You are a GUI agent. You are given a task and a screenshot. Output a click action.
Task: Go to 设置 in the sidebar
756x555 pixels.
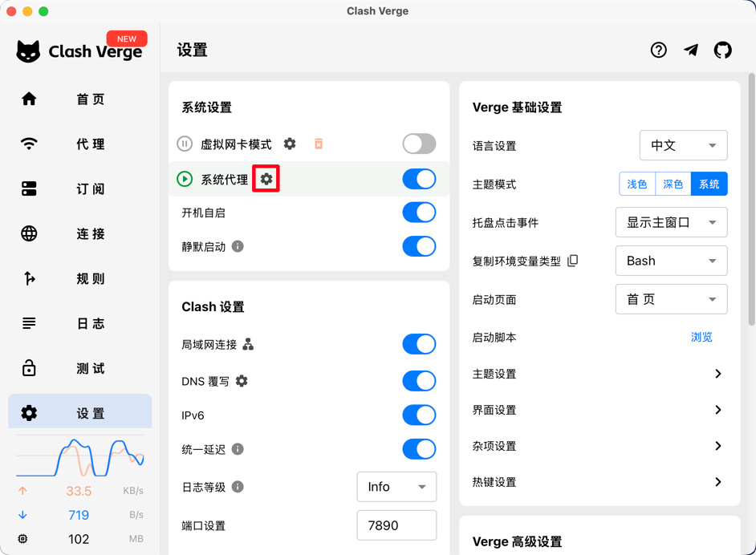[80, 413]
